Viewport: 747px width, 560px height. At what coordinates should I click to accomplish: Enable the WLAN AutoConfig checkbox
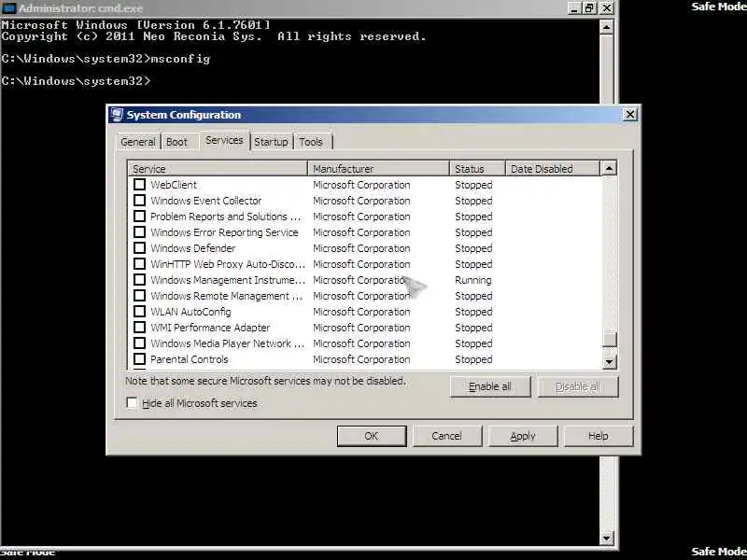click(139, 312)
